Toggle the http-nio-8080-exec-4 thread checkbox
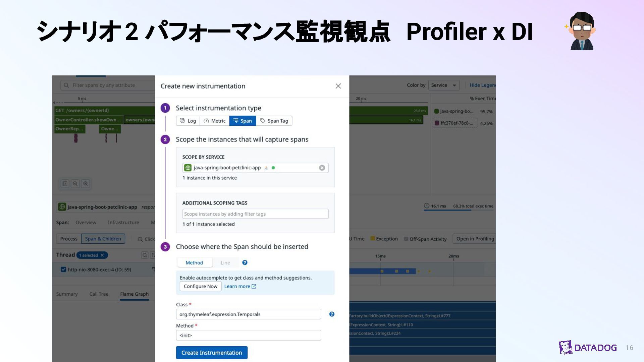644x362 pixels. (x=63, y=269)
